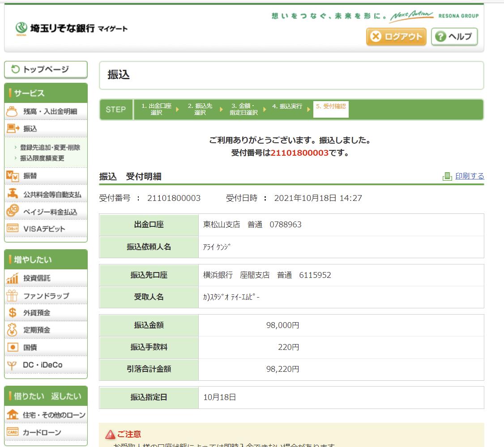
Task: Open カードローン in the sidebar
Action: coord(42,433)
